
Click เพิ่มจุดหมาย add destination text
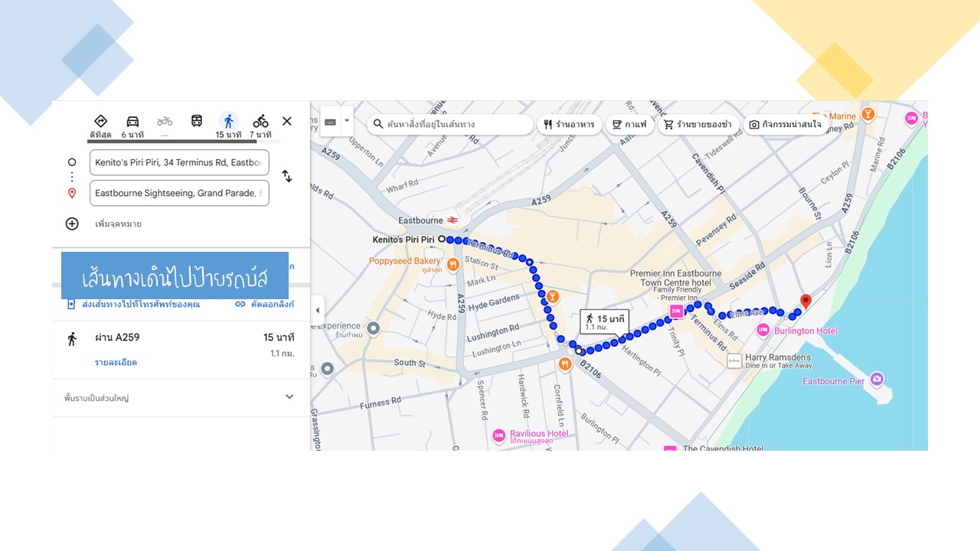(x=118, y=223)
